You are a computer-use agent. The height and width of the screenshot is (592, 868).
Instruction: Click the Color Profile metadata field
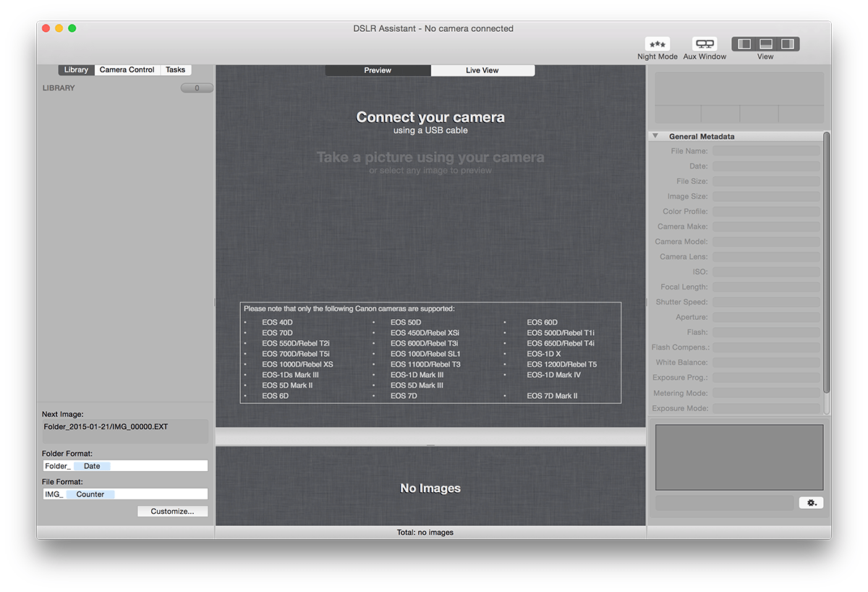click(767, 212)
